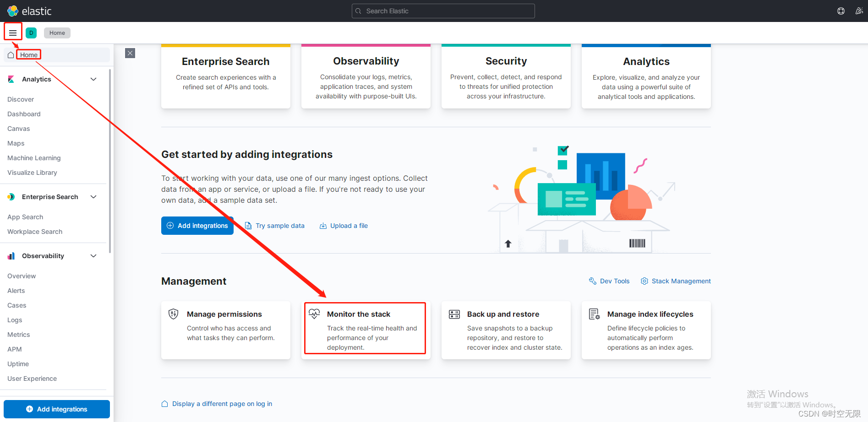Click the Try sample data link
Viewport: 868px width, 422px height.
(x=280, y=226)
